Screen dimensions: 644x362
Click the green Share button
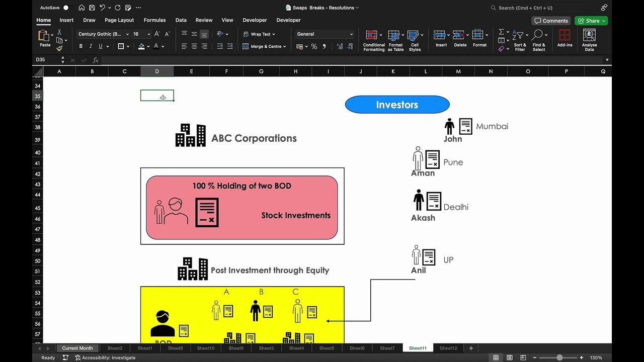point(590,21)
